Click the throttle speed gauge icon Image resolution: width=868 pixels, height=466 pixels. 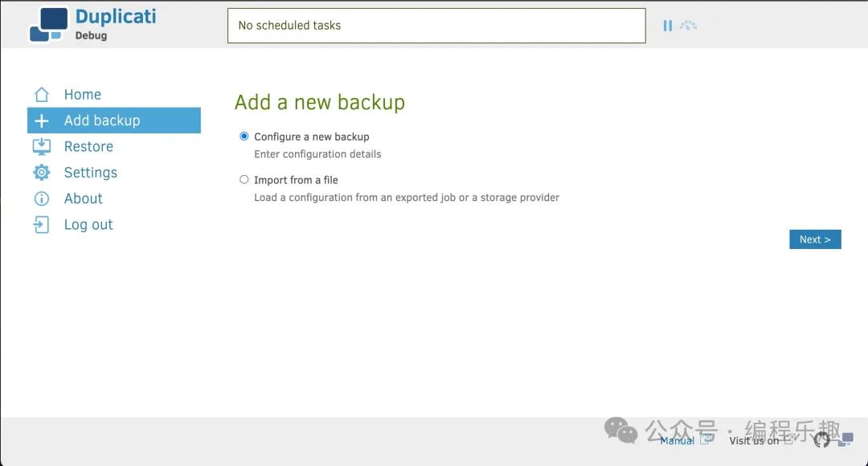point(689,26)
